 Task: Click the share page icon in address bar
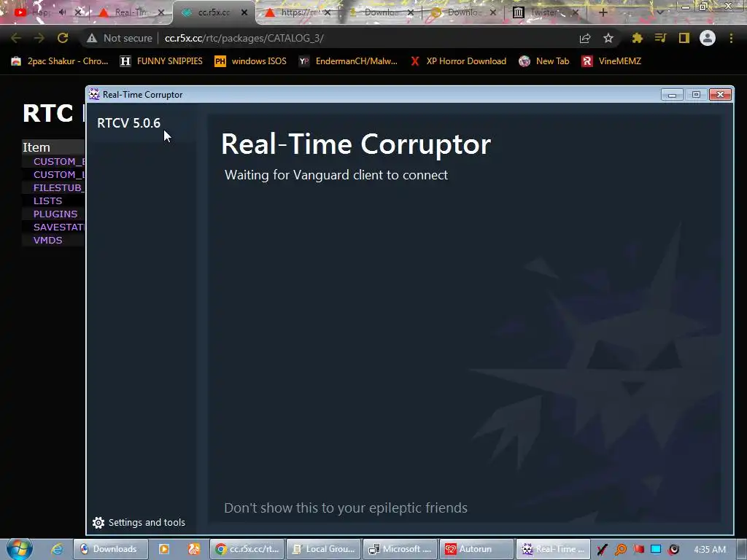(x=585, y=38)
